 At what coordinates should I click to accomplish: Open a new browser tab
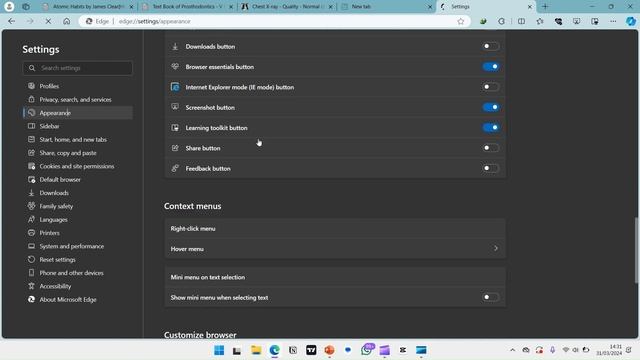pos(545,7)
